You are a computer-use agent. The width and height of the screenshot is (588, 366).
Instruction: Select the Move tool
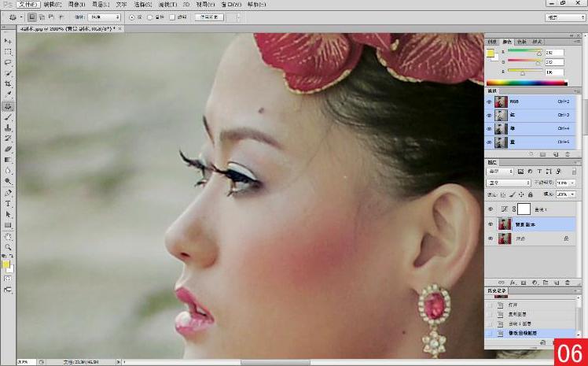(8, 41)
